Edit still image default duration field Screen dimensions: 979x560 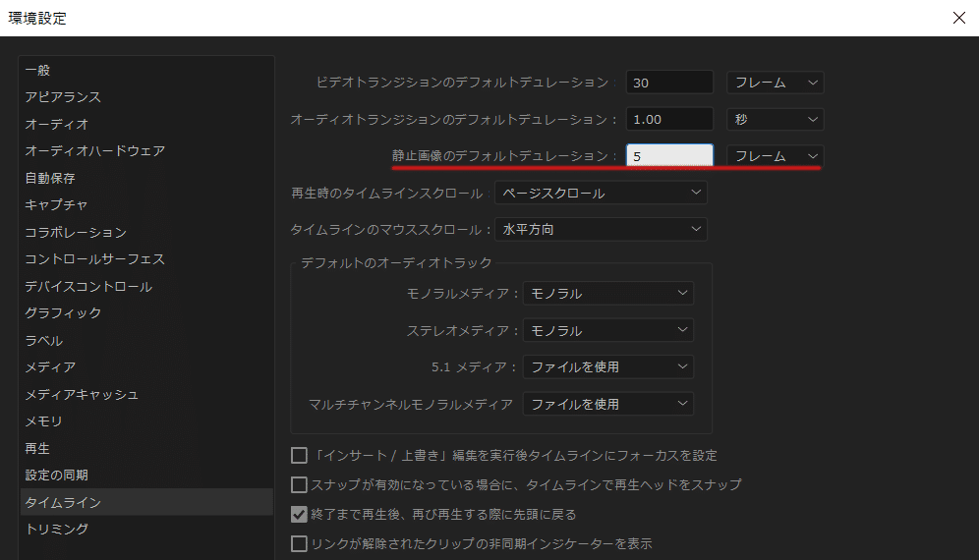[669, 155]
